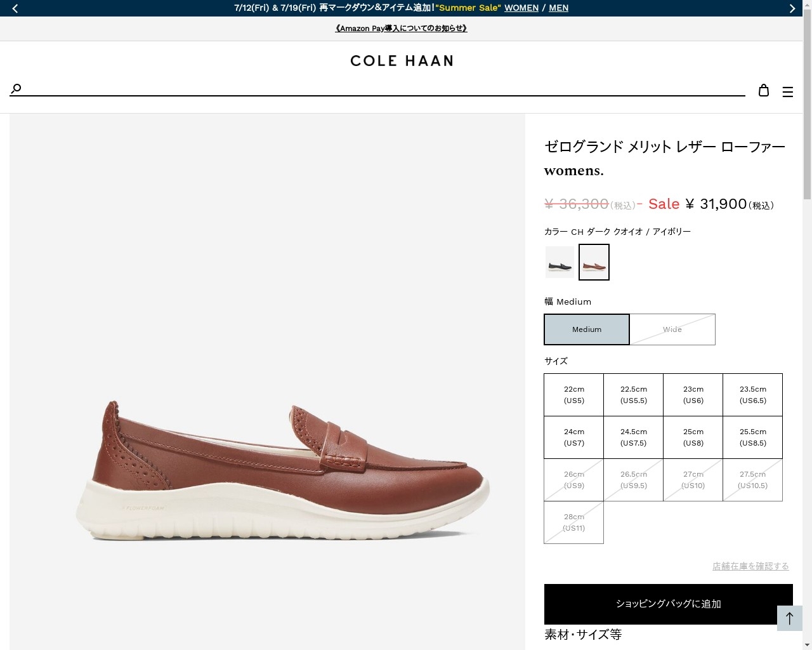
Task: Choose size 25cm (US8)
Action: tap(693, 437)
